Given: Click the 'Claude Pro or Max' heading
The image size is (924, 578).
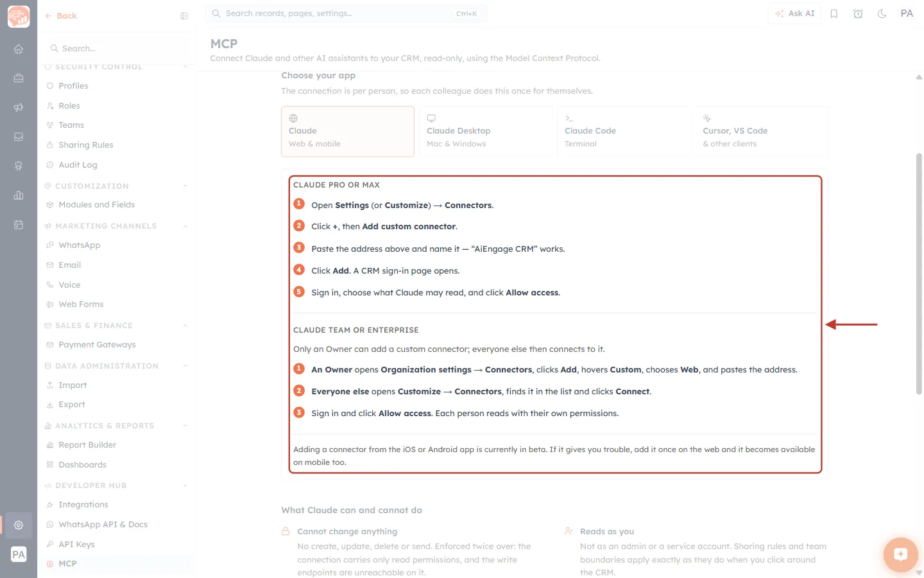Looking at the screenshot, I should [336, 185].
